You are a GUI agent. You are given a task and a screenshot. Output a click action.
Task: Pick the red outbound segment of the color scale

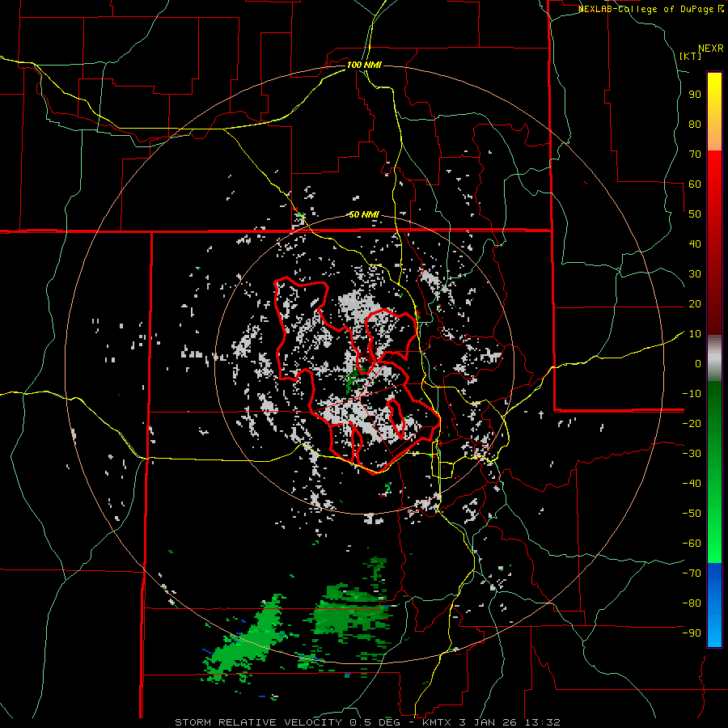[x=714, y=243]
